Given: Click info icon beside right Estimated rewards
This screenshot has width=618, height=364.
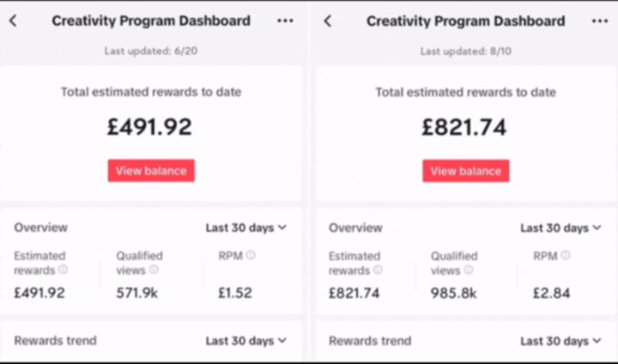Looking at the screenshot, I should 378,270.
